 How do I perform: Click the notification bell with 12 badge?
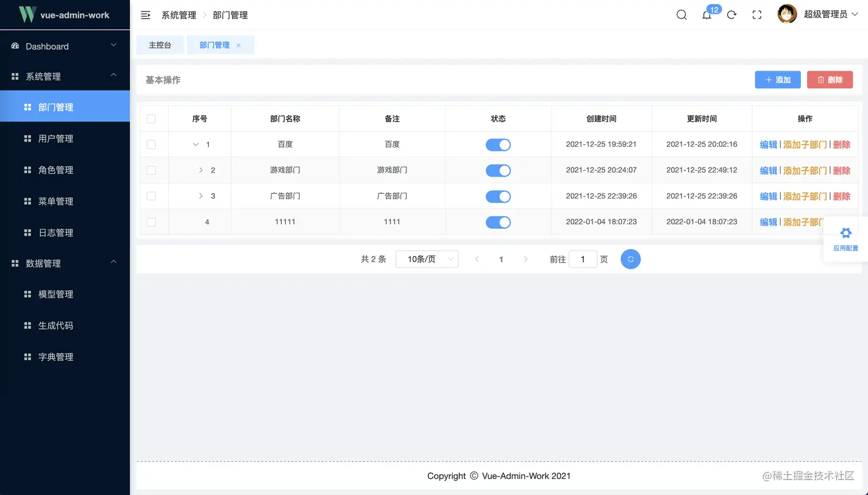click(707, 15)
